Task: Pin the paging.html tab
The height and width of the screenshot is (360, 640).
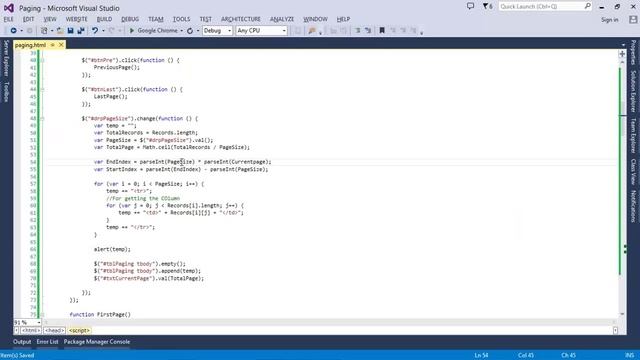Action: tap(52, 45)
